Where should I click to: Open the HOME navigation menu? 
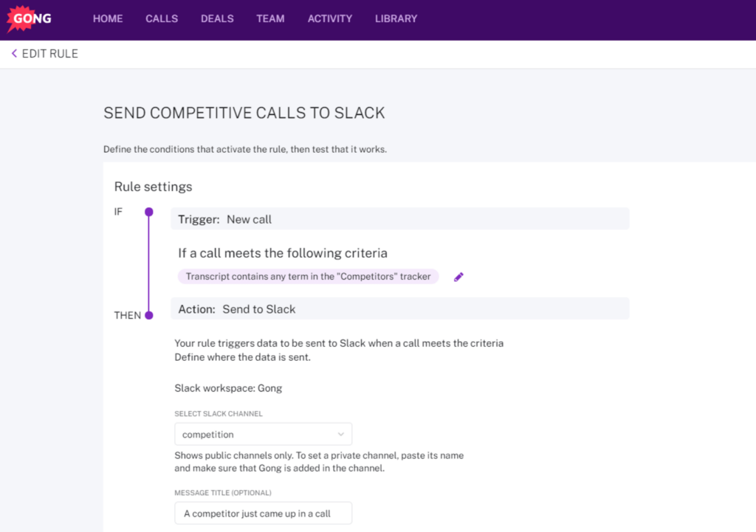[108, 19]
